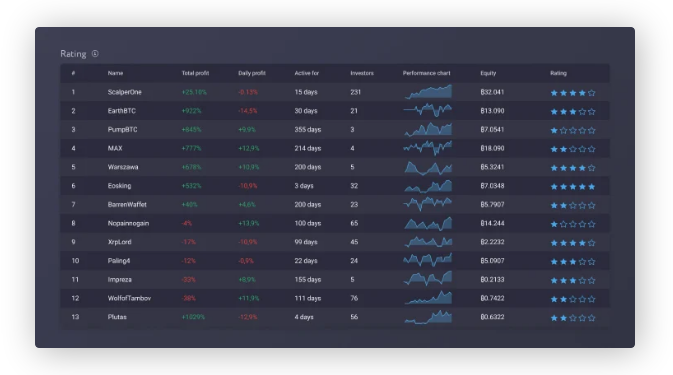This screenshot has height=375, width=673.
Task: Open the ScalperOne trader name
Action: (x=124, y=92)
